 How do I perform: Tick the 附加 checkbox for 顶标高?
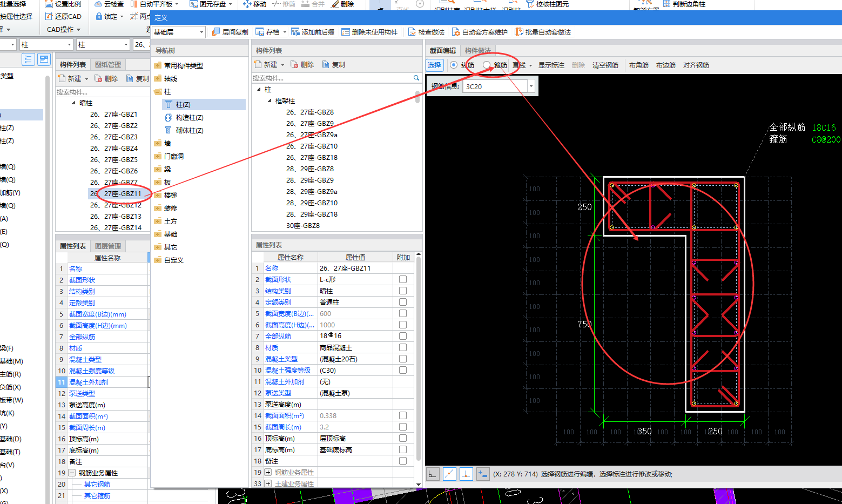point(403,438)
